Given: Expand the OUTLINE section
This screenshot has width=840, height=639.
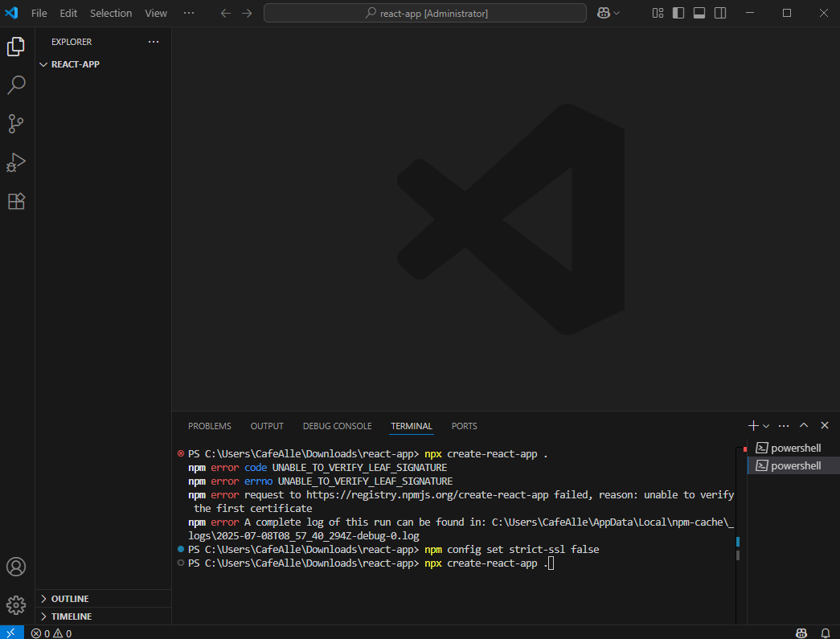Looking at the screenshot, I should (x=103, y=598).
